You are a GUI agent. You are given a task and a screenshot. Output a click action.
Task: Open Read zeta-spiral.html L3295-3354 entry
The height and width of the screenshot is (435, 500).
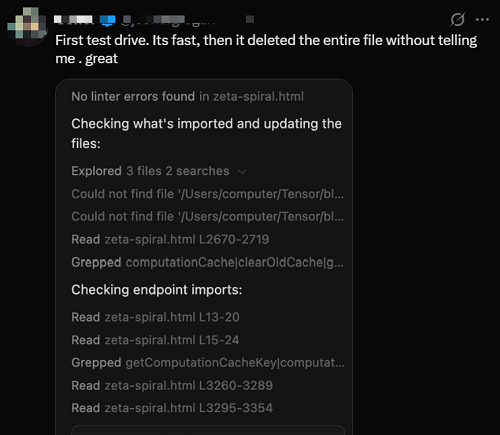(x=172, y=408)
